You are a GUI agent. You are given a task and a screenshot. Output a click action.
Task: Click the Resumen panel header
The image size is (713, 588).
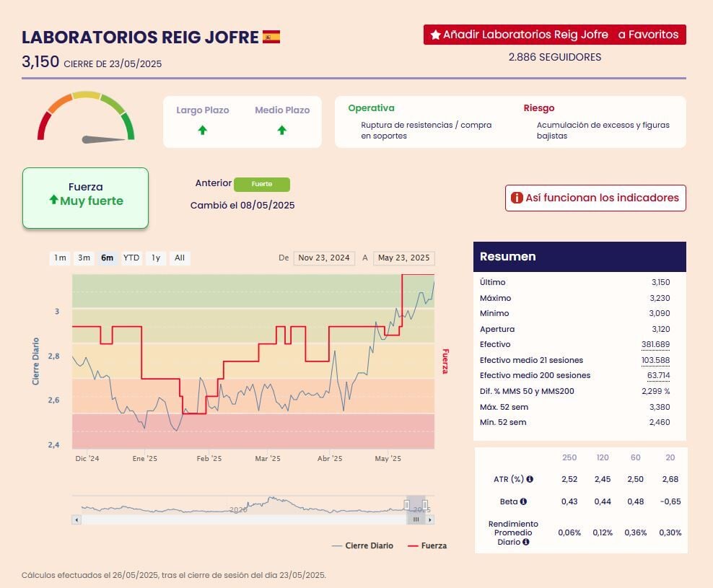[x=579, y=256]
